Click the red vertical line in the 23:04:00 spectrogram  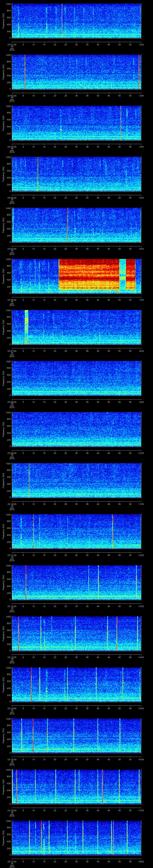[38, 174]
